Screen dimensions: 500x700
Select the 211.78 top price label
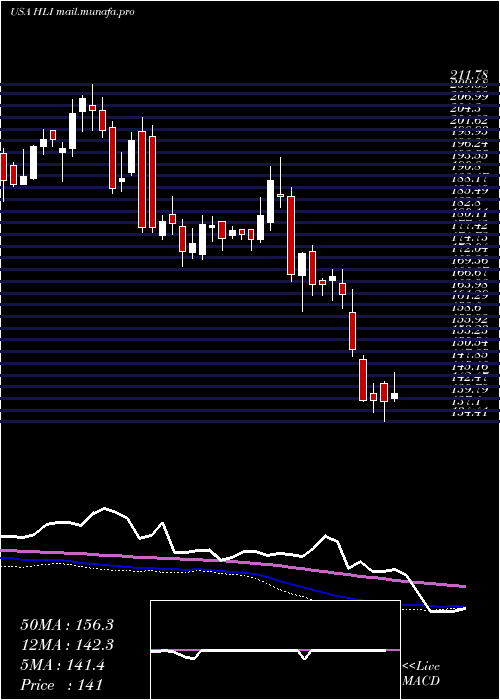468,76
